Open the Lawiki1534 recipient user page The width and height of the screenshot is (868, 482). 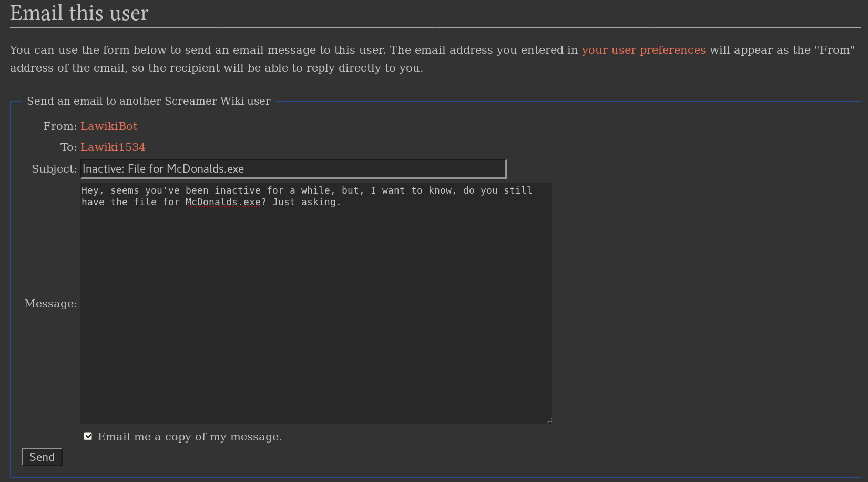[113, 147]
